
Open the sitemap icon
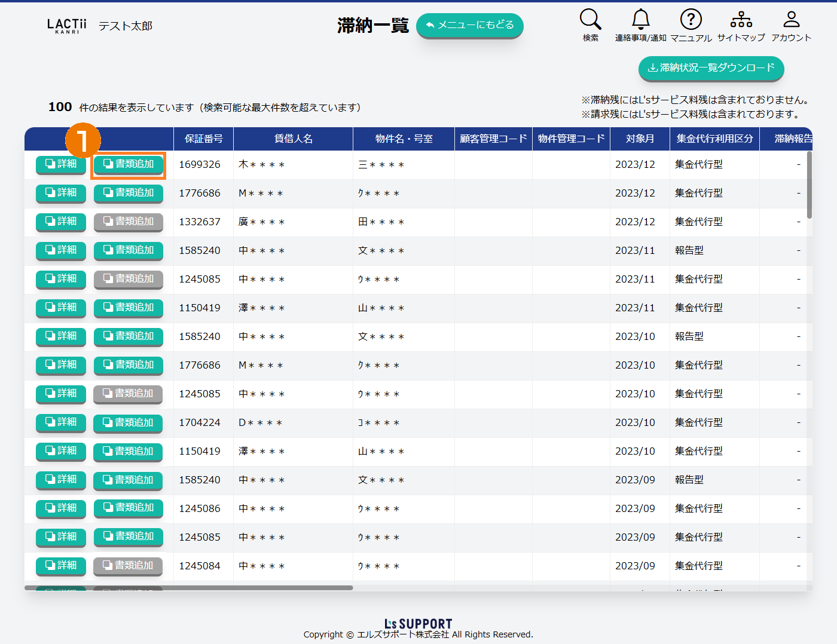(741, 20)
